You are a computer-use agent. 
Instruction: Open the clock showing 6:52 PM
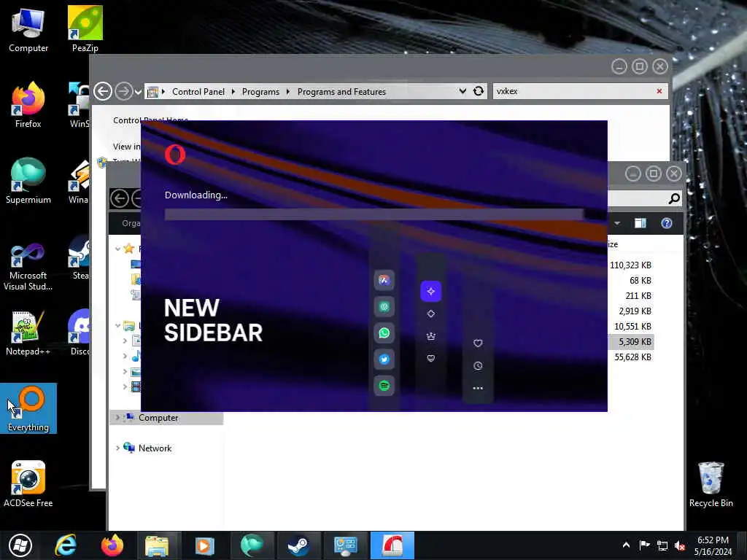point(713,545)
